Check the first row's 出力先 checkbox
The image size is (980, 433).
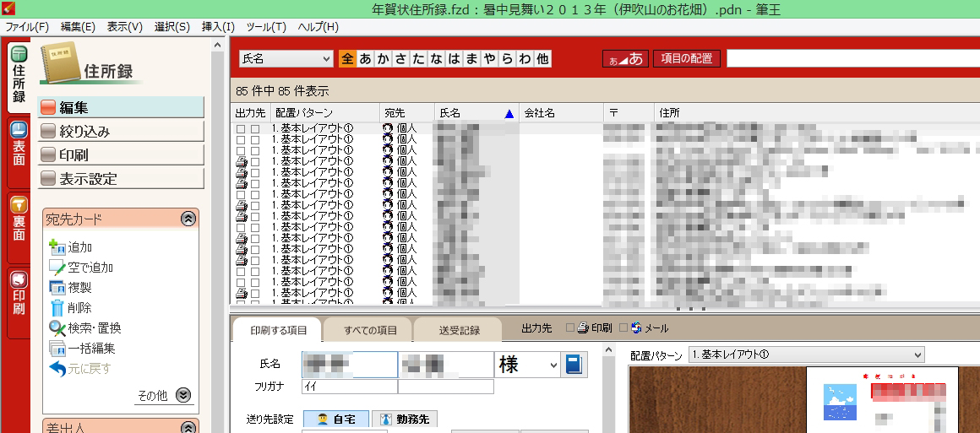(x=241, y=128)
